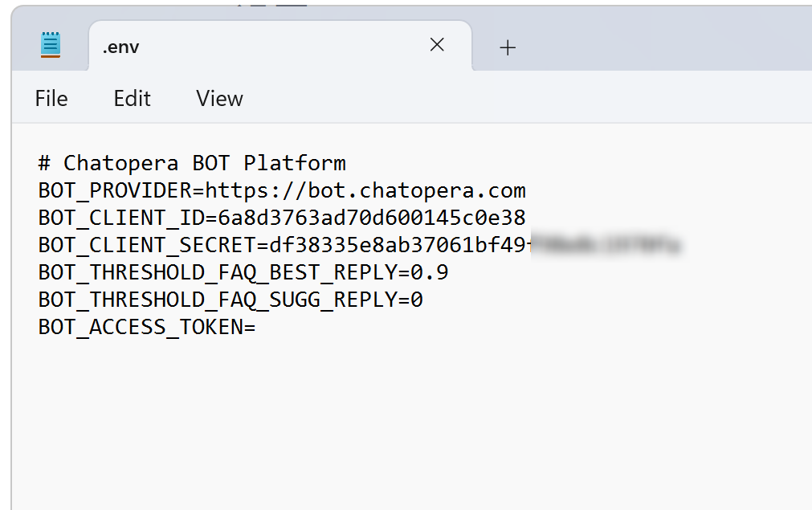Image resolution: width=812 pixels, height=510 pixels.
Task: Place cursor at end of BOT_CLIENT_ID line
Action: click(527, 218)
